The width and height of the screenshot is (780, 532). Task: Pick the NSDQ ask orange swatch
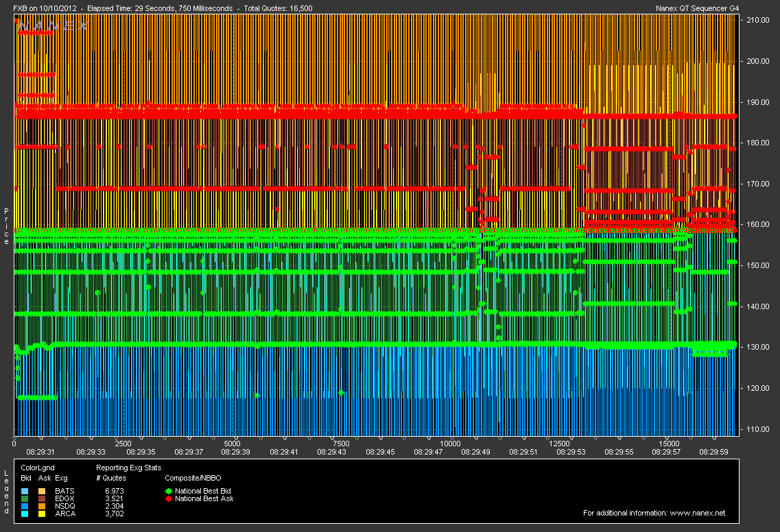click(42, 506)
